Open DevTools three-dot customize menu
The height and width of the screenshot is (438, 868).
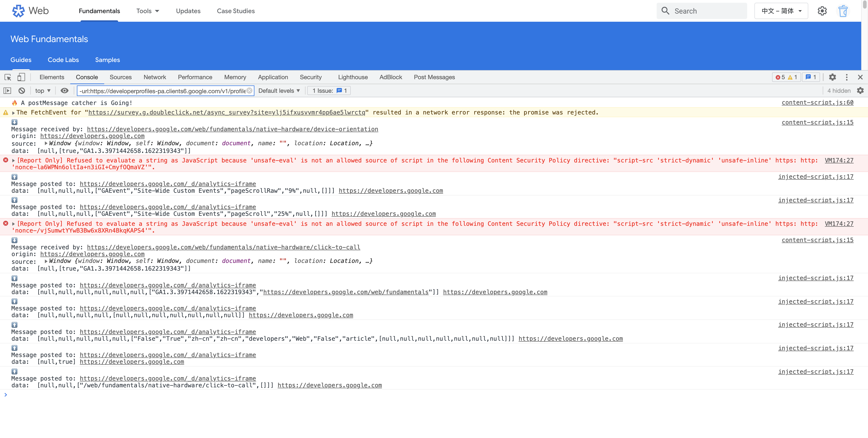[847, 77]
